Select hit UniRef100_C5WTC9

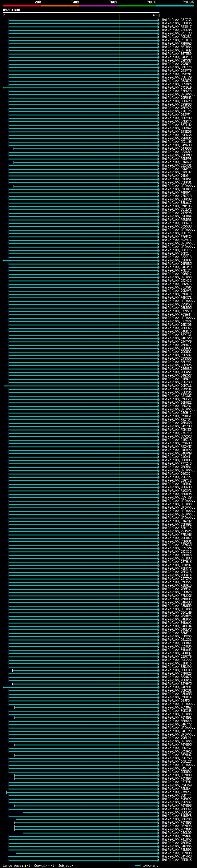pyautogui.click(x=177, y=78)
